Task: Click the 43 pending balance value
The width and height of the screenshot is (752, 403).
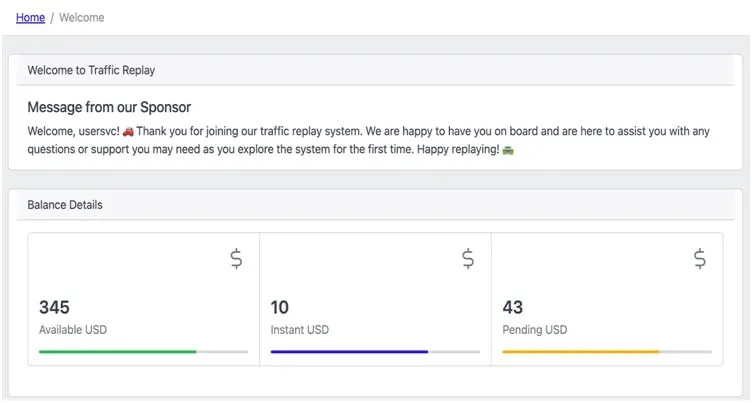Action: pos(513,307)
